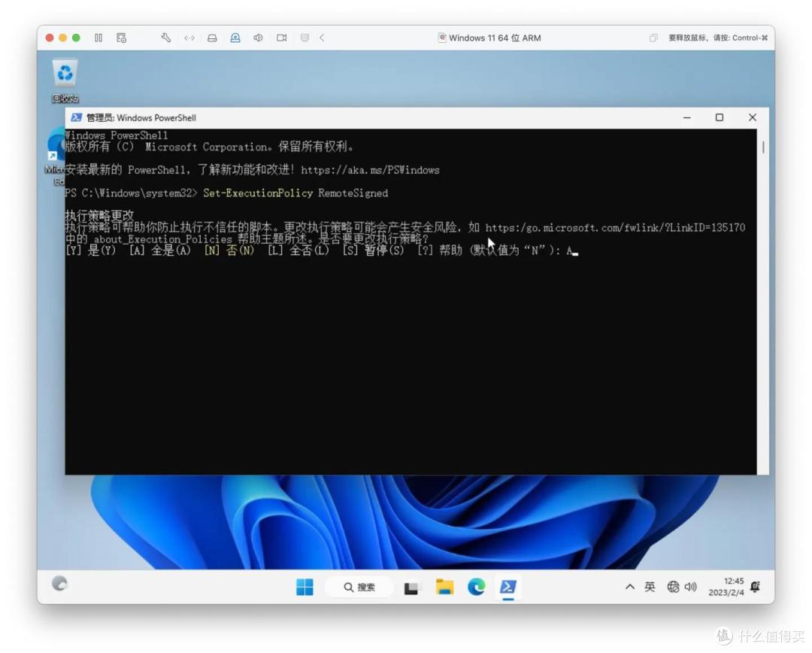Viewport: 812px width, 653px height.
Task: Open the widgets icon on taskbar left
Action: click(59, 584)
